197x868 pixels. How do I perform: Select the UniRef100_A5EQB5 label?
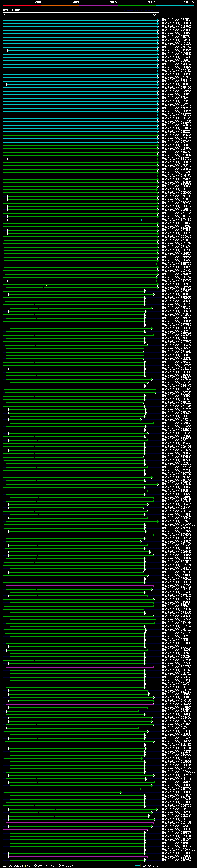coord(177,694)
